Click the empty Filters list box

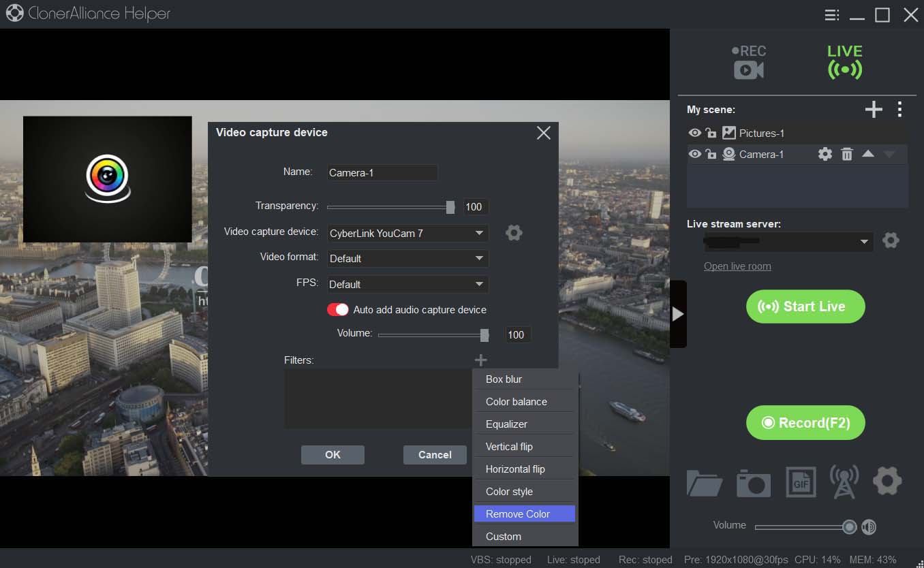pos(378,398)
